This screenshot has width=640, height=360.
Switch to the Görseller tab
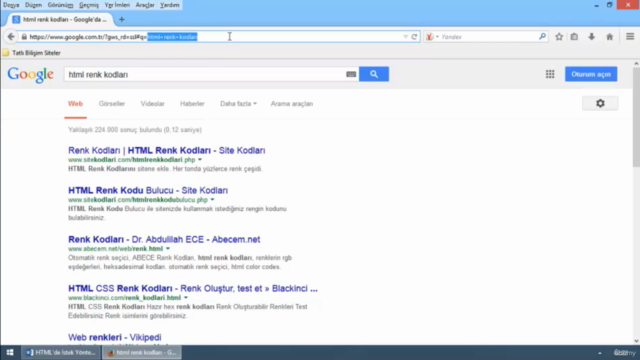pyautogui.click(x=112, y=104)
